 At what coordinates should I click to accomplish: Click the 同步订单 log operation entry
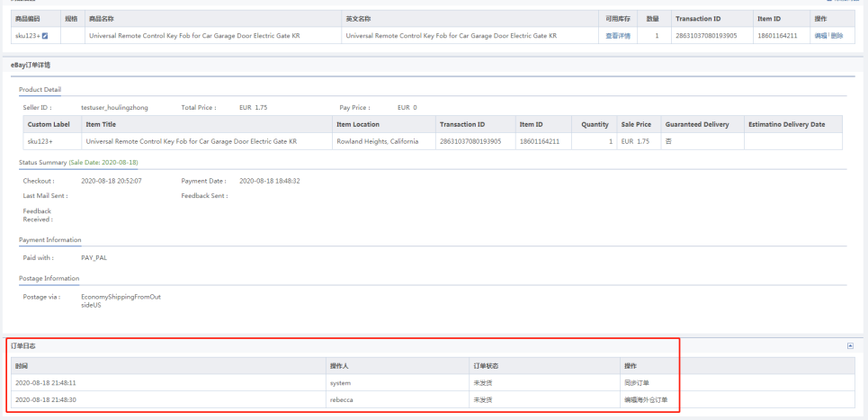(x=637, y=382)
